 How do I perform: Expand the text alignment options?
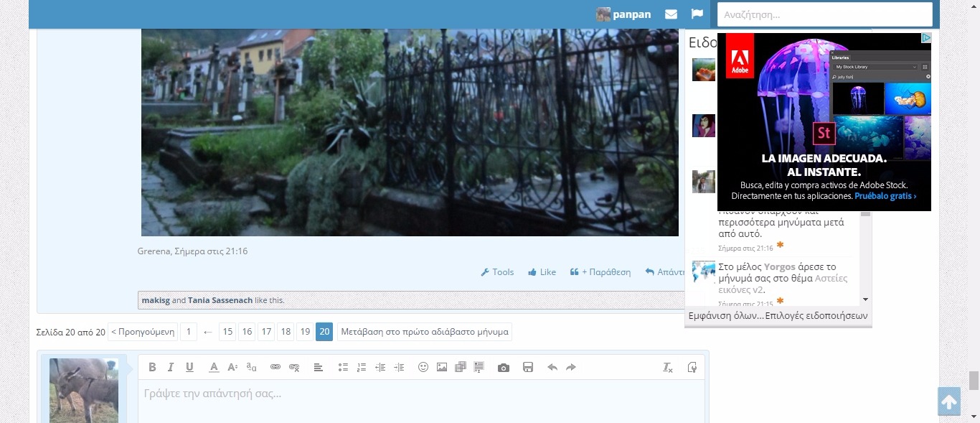pyautogui.click(x=318, y=367)
